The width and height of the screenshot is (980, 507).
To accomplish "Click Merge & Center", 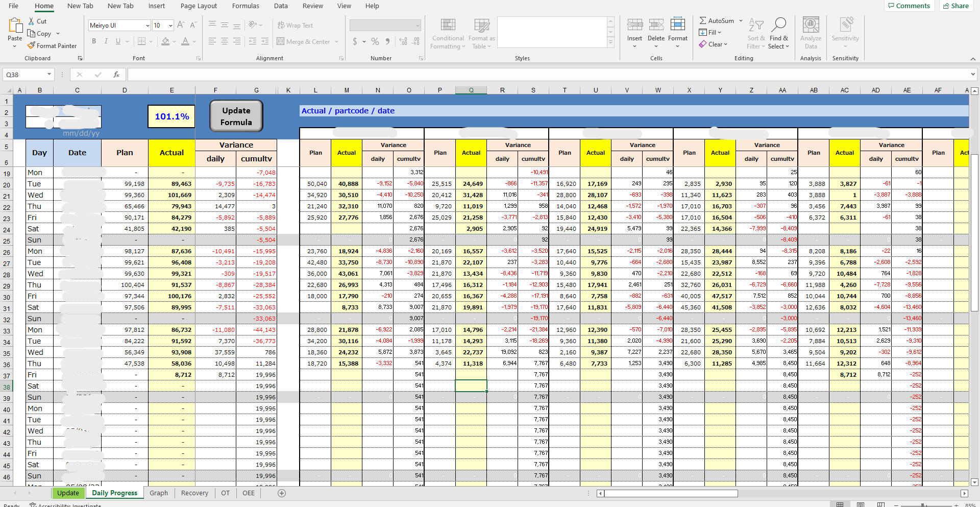I will (303, 42).
